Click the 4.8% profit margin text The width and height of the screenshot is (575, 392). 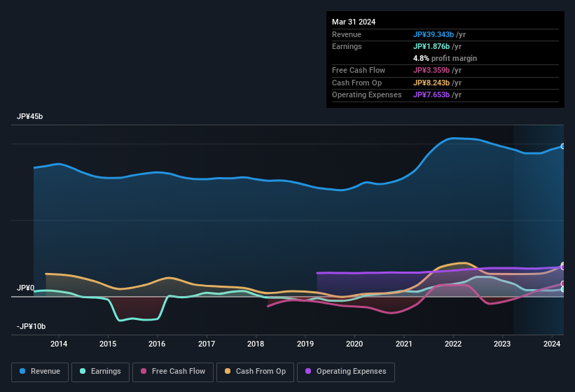coord(445,58)
